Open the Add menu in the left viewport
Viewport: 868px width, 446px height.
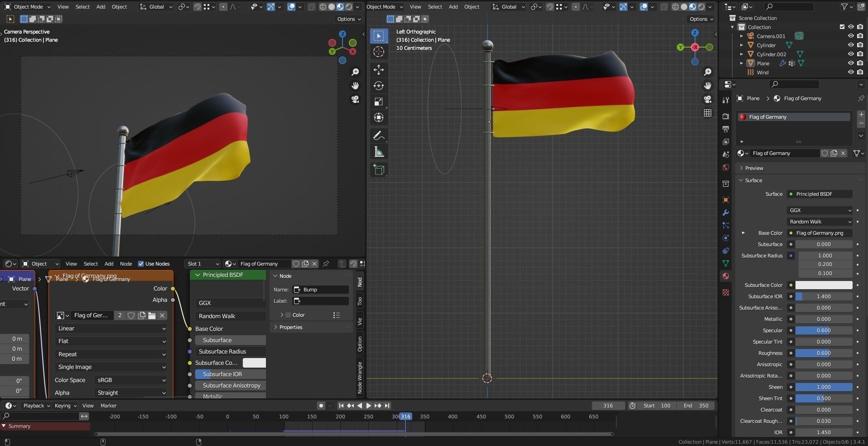101,7
